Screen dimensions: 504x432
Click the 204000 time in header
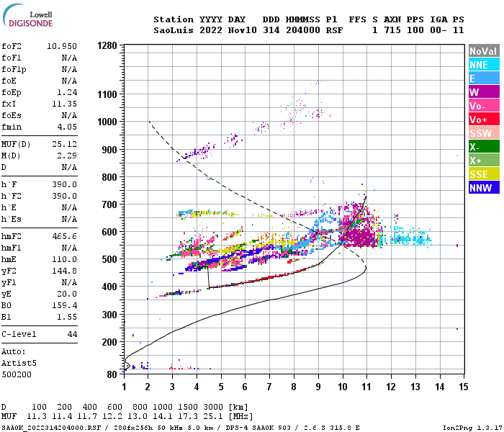pos(303,30)
